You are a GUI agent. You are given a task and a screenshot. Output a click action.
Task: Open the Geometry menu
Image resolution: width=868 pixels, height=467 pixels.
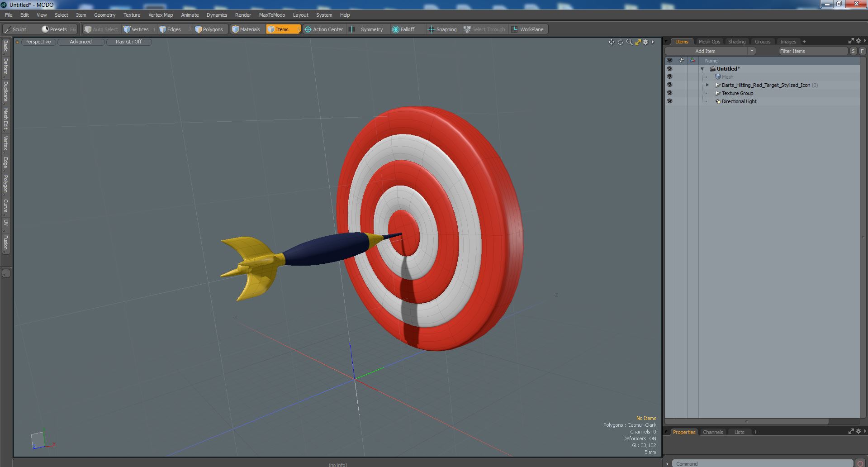pos(104,15)
